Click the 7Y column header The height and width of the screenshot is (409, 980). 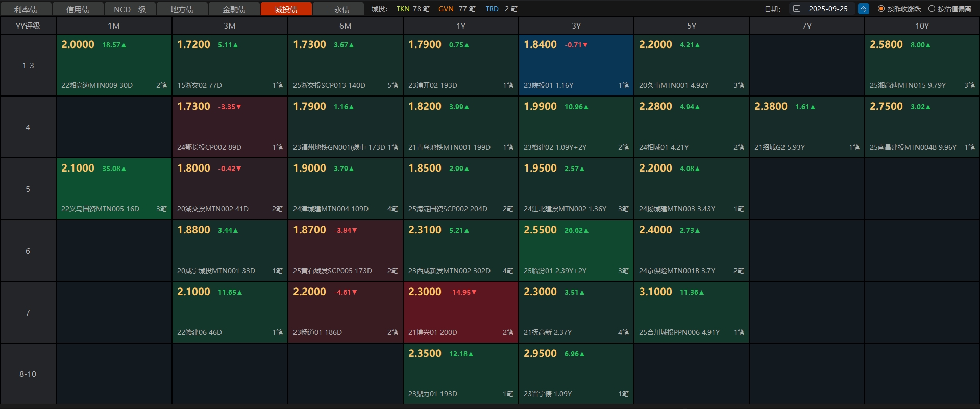pos(806,26)
